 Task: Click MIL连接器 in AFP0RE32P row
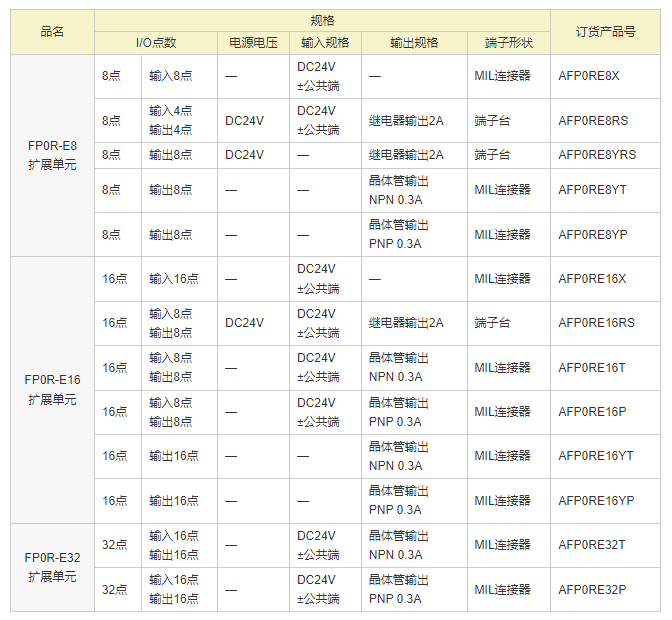[503, 590]
